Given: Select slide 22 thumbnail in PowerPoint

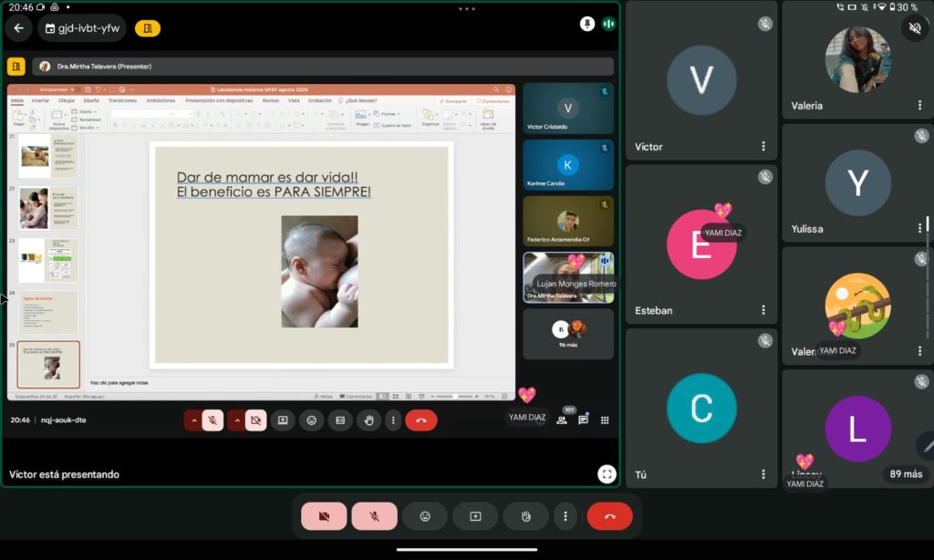Looking at the screenshot, I should 47,208.
